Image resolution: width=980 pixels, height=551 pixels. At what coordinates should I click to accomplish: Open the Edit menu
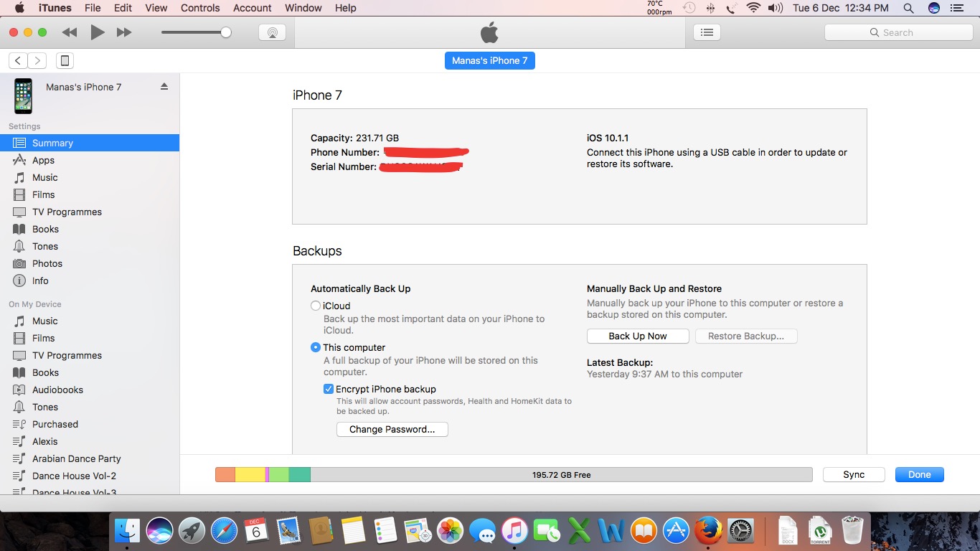coord(123,8)
